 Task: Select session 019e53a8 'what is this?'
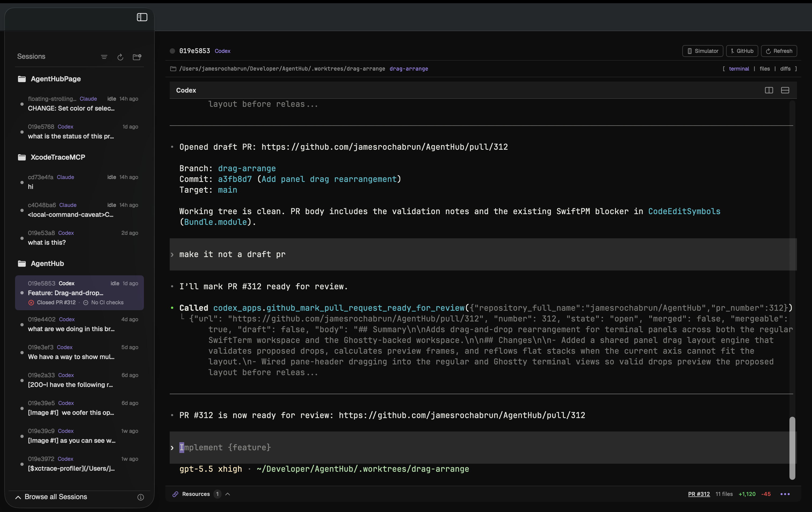[79, 238]
